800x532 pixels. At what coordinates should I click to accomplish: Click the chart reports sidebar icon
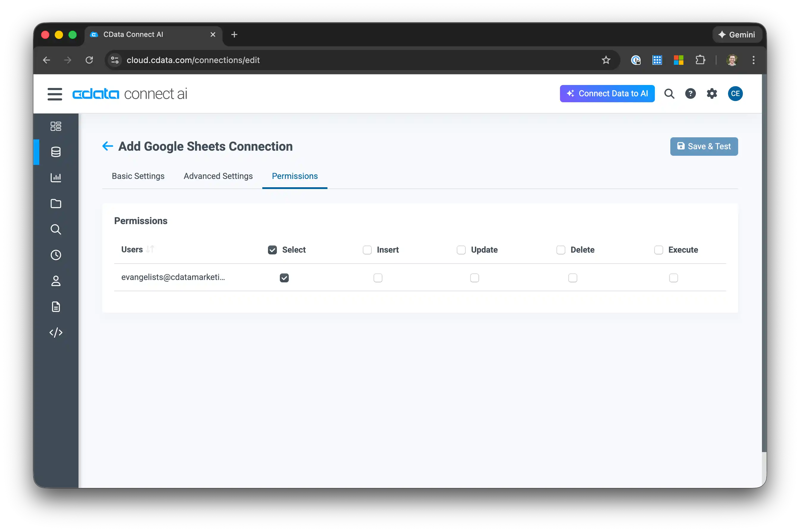56,177
